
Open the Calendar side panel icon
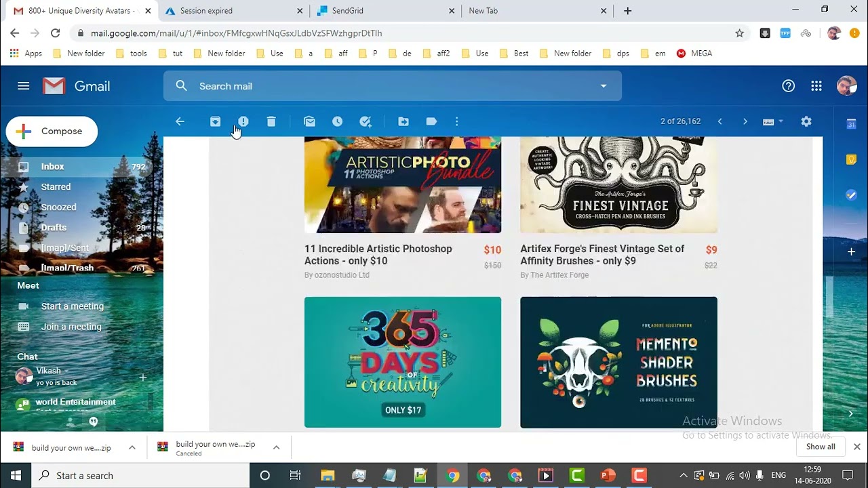(x=851, y=123)
